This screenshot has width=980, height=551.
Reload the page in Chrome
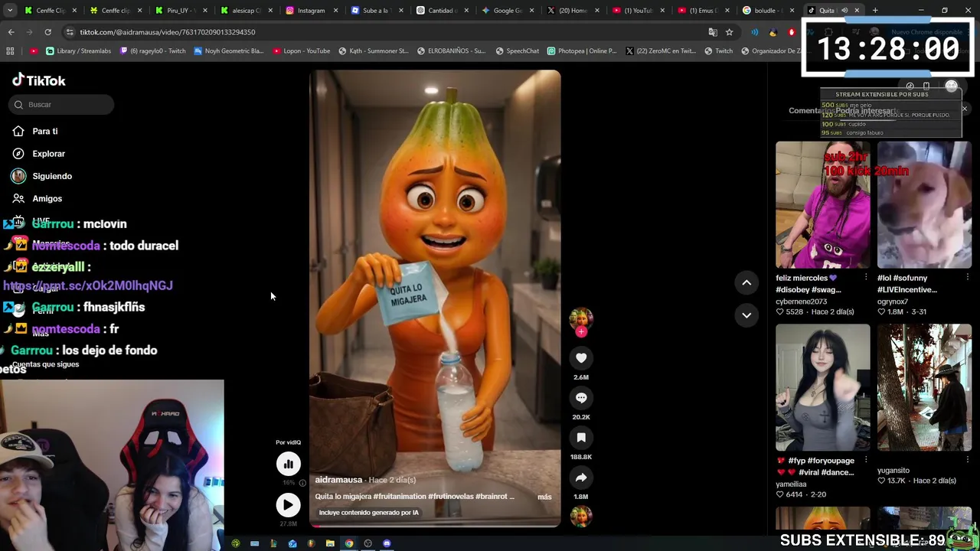click(47, 32)
